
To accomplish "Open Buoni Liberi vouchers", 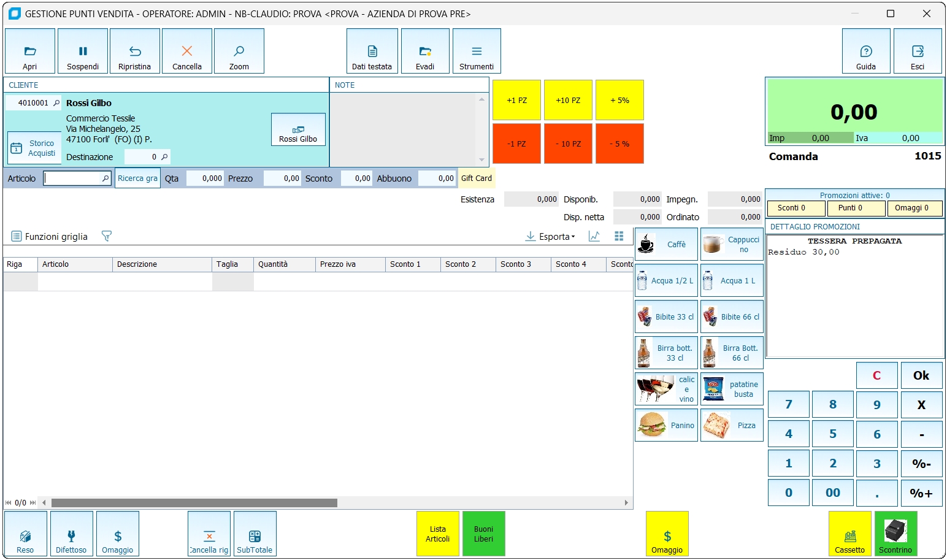I will coord(484,534).
